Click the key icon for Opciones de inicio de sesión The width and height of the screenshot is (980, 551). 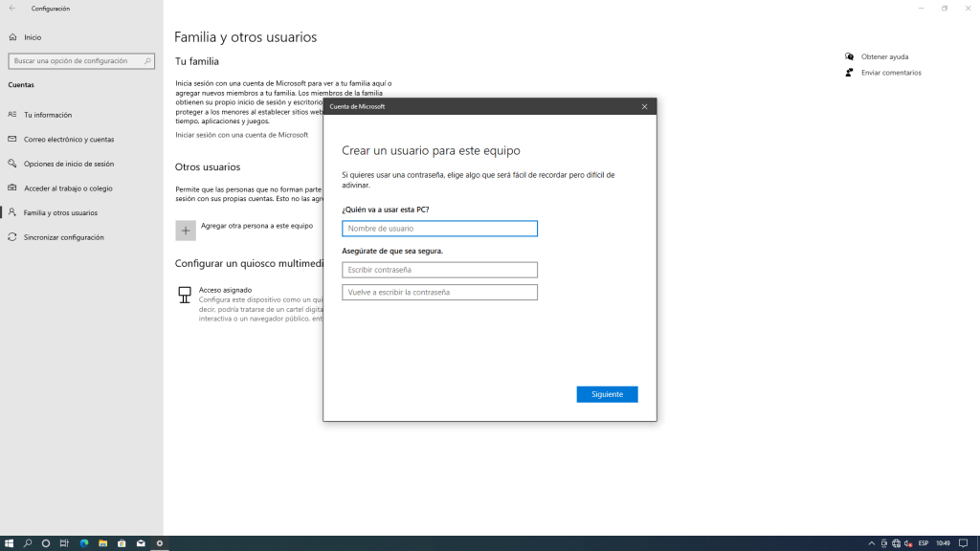[12, 164]
